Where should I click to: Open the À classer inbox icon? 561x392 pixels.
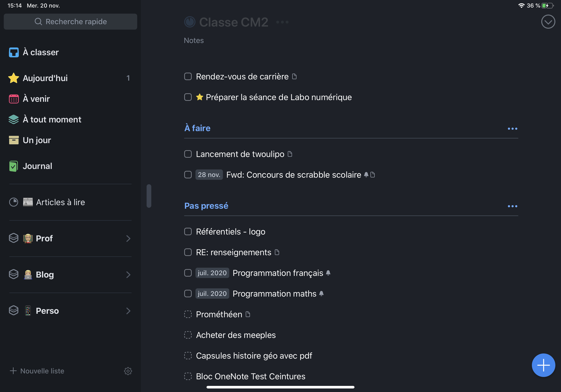14,52
